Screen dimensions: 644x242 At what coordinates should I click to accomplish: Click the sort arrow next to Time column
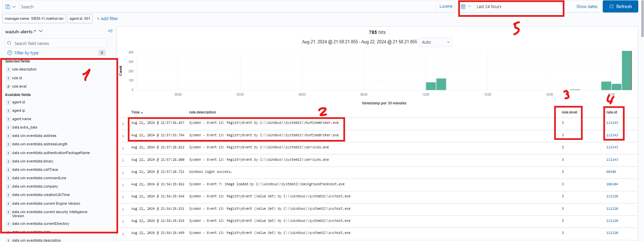142,113
